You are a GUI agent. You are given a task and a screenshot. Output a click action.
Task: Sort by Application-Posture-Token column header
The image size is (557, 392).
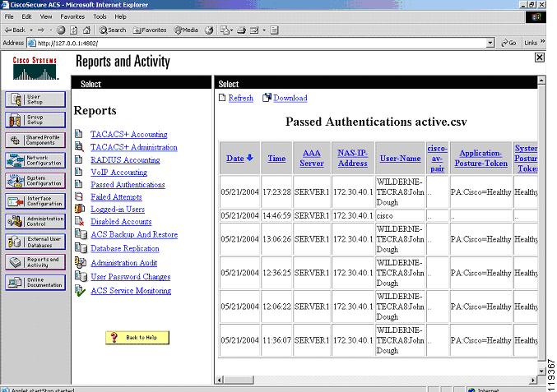pyautogui.click(x=481, y=159)
